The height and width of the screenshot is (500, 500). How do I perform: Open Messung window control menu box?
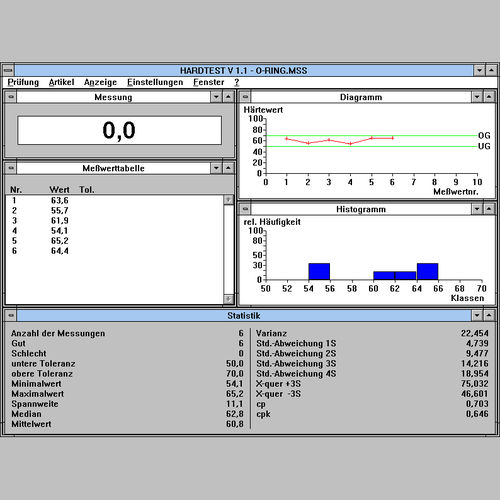11,97
